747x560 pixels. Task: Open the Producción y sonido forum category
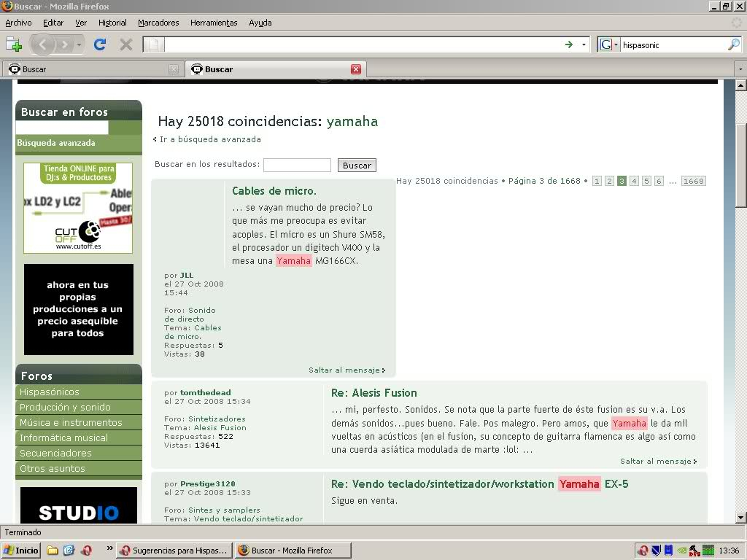coord(79,407)
